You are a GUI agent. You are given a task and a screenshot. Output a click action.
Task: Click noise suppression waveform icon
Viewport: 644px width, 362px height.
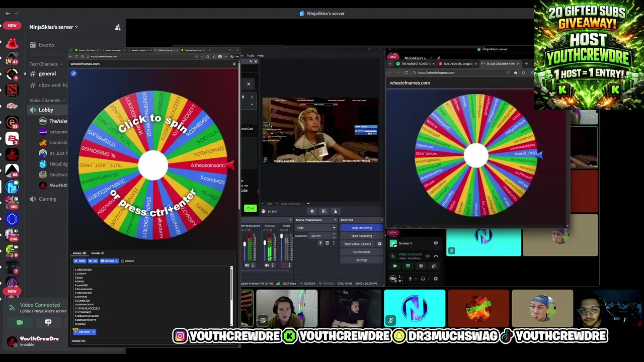[x=428, y=256]
